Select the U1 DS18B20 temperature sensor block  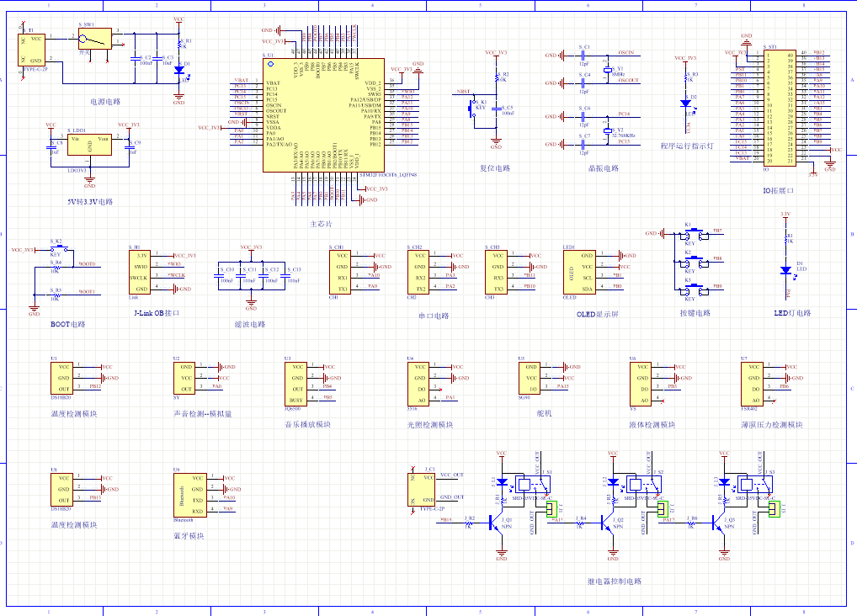[x=61, y=378]
